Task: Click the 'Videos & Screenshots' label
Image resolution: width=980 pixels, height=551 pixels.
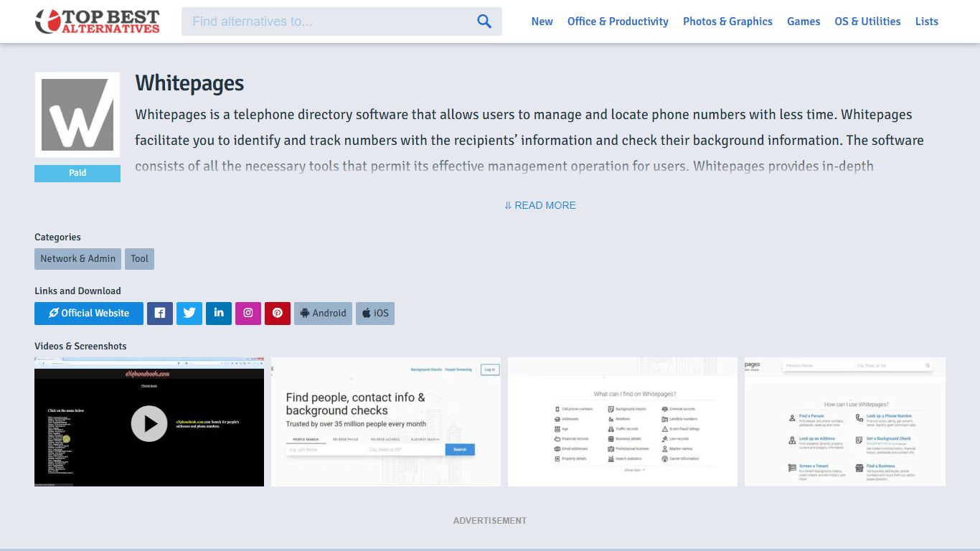Action: [80, 346]
